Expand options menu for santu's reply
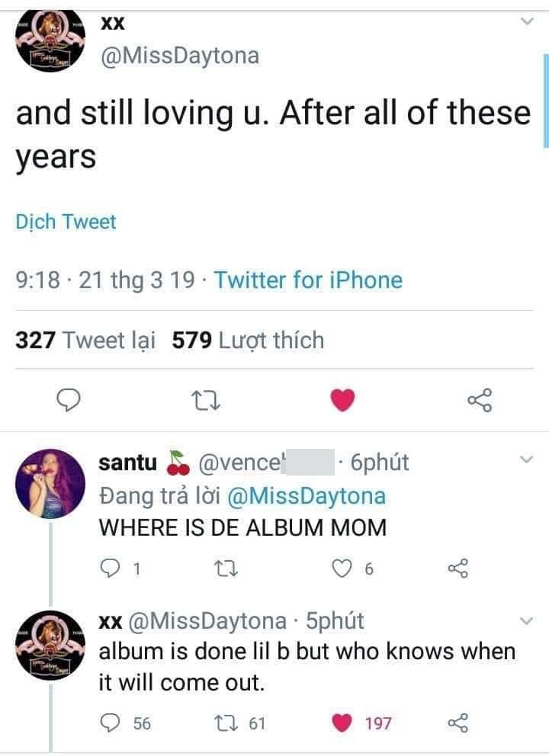 (x=526, y=460)
